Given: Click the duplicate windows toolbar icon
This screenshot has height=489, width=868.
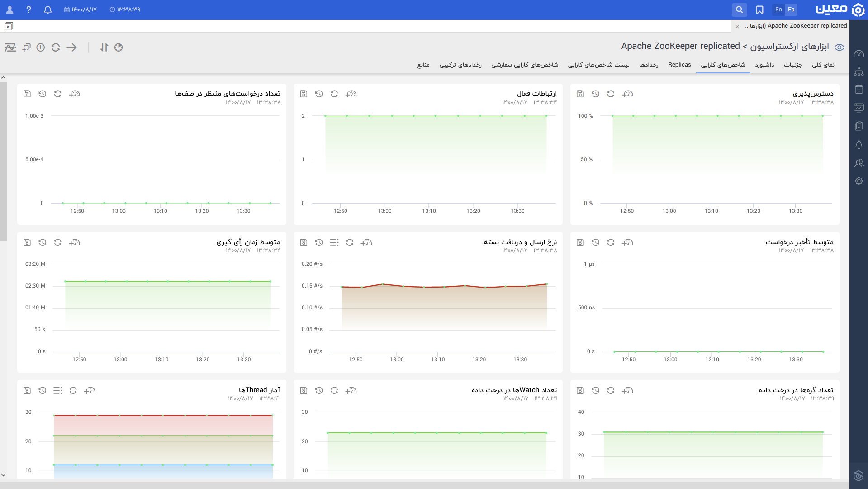Looking at the screenshot, I should click(x=27, y=48).
